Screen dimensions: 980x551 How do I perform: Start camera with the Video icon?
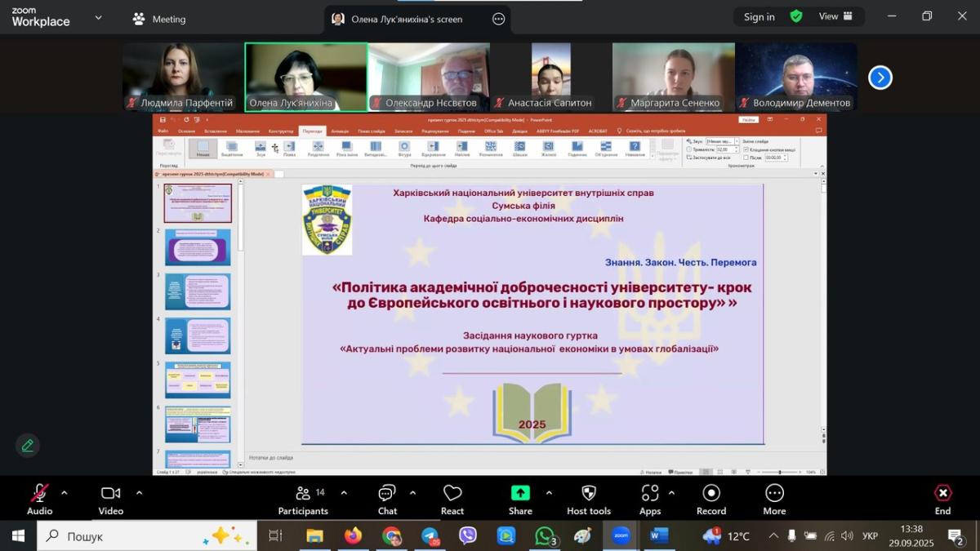point(110,494)
